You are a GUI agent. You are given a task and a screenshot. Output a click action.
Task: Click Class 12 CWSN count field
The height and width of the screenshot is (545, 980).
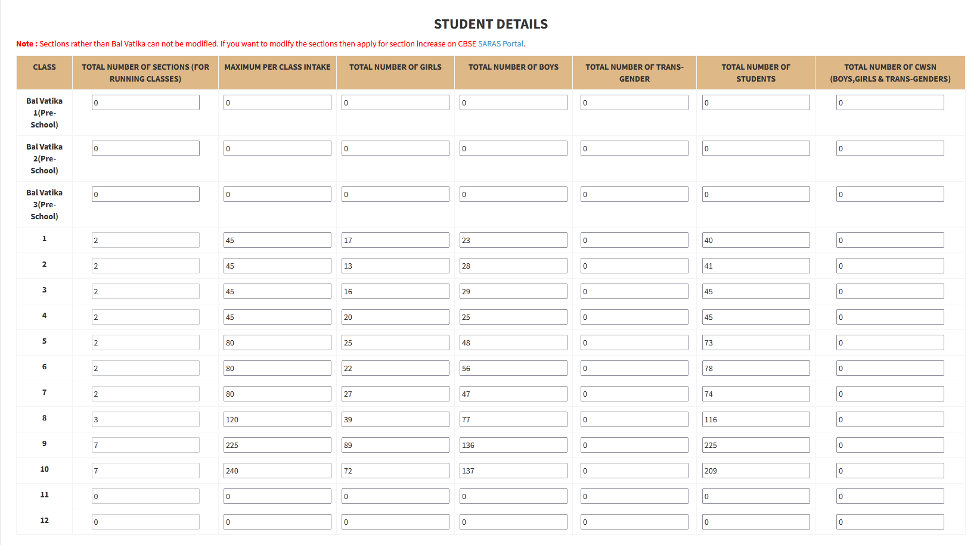click(890, 522)
